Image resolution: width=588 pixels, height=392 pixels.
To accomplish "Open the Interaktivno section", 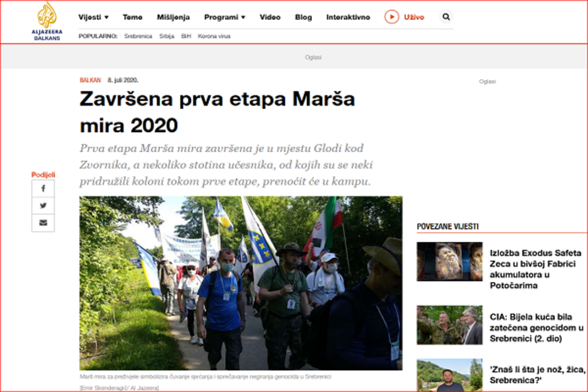I will tap(348, 17).
